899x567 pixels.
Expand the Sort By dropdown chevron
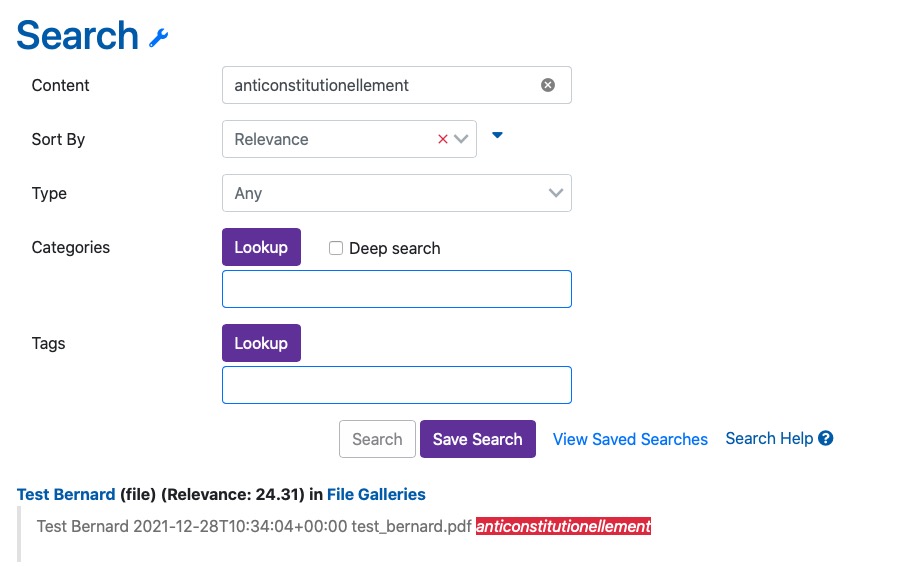coord(461,139)
